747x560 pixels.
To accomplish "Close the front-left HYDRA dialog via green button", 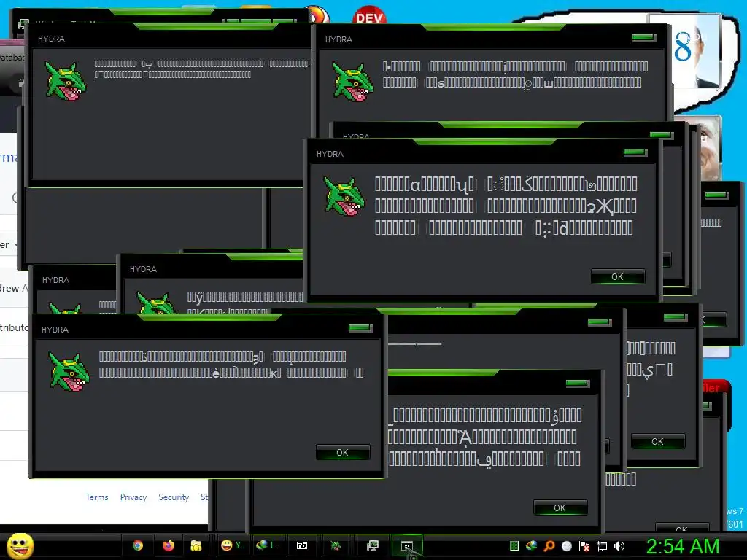I will pos(360,327).
